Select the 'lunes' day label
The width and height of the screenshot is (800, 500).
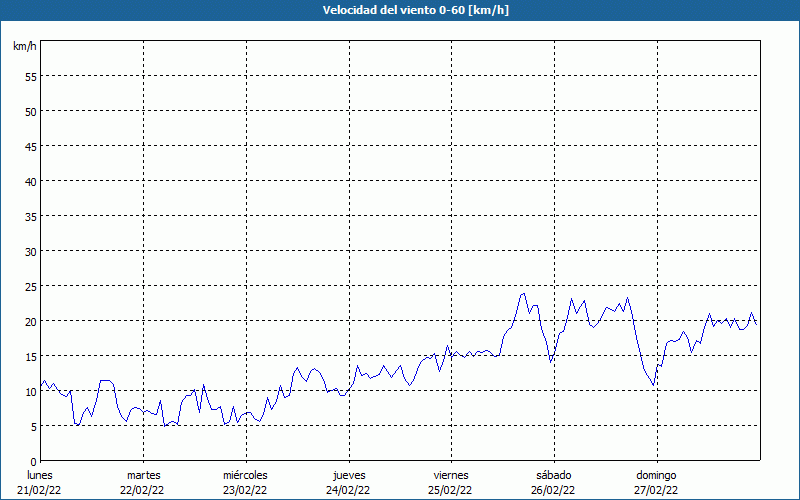point(40,475)
